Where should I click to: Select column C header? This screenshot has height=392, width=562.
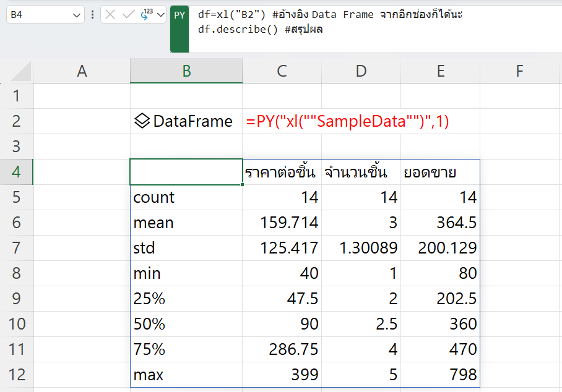coord(282,71)
